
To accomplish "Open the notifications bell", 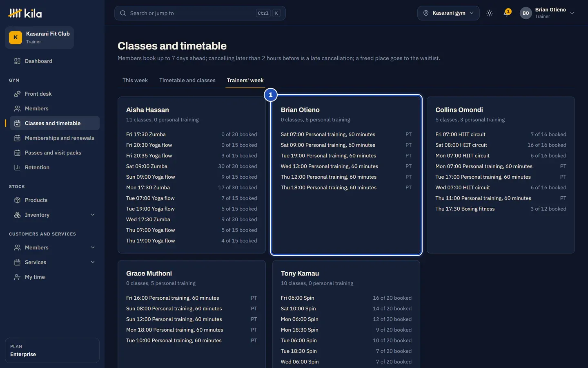I will (x=507, y=13).
